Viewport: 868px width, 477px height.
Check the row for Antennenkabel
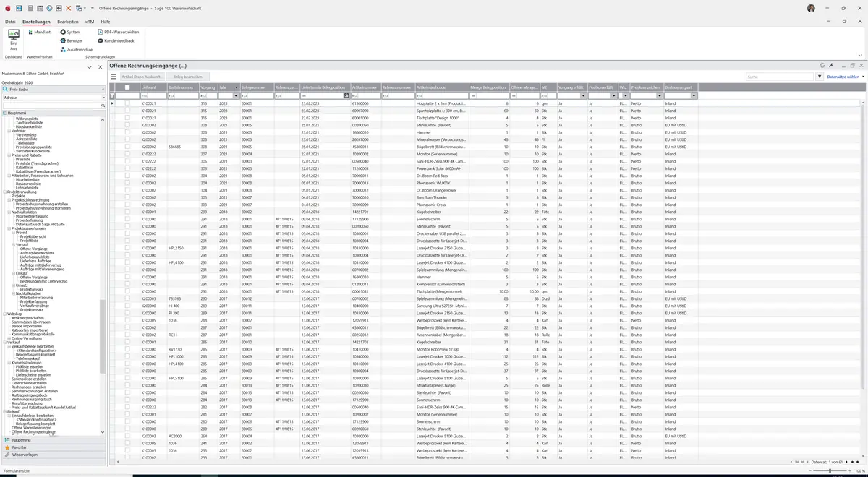click(127, 335)
